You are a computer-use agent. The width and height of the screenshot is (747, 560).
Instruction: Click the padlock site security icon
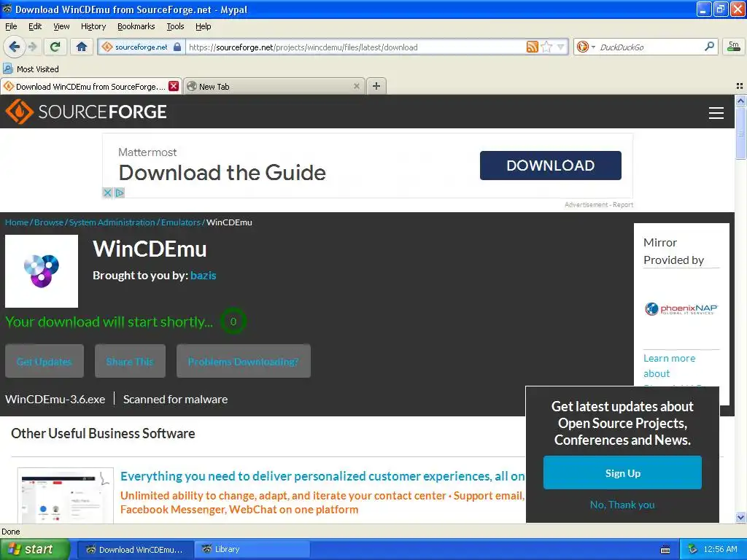tap(177, 47)
